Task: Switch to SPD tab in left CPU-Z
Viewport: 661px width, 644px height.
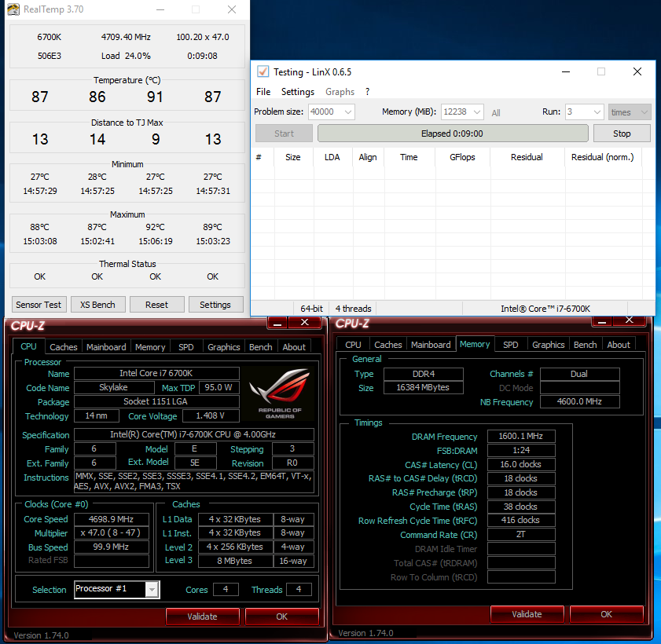Action: pos(186,347)
